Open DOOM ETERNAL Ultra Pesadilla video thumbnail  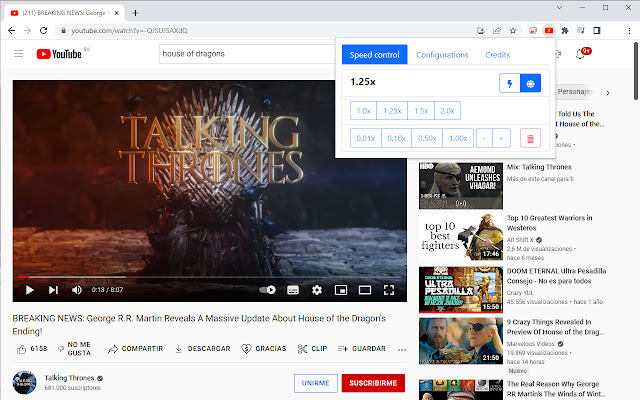pos(461,290)
